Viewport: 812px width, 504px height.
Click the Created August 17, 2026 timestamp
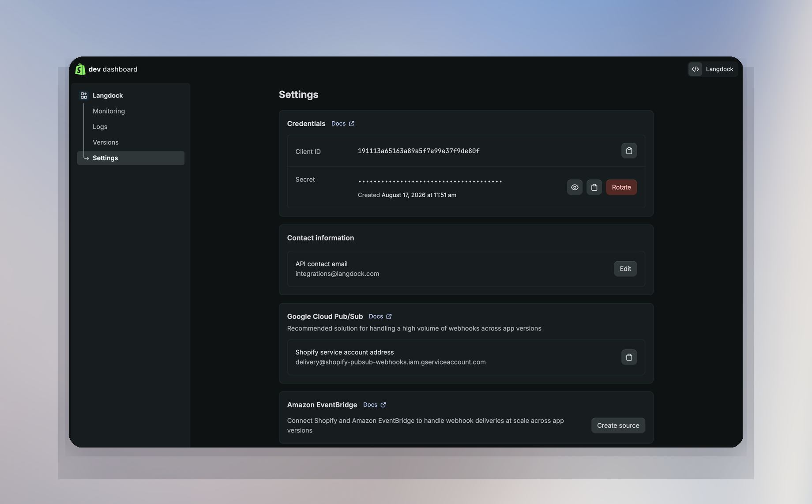pyautogui.click(x=407, y=195)
